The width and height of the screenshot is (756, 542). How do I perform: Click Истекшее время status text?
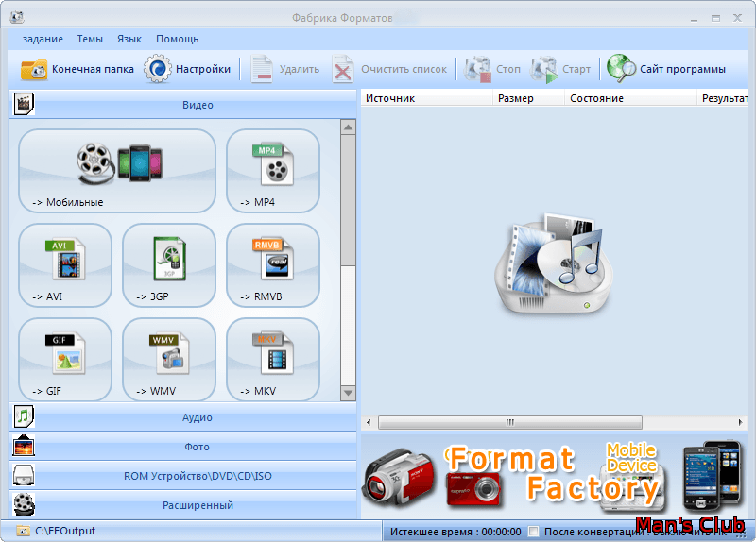pos(455,532)
